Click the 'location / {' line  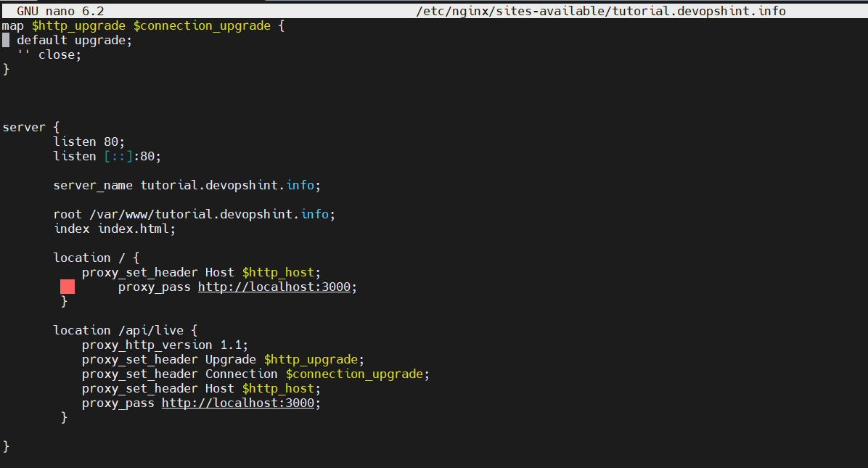point(97,258)
